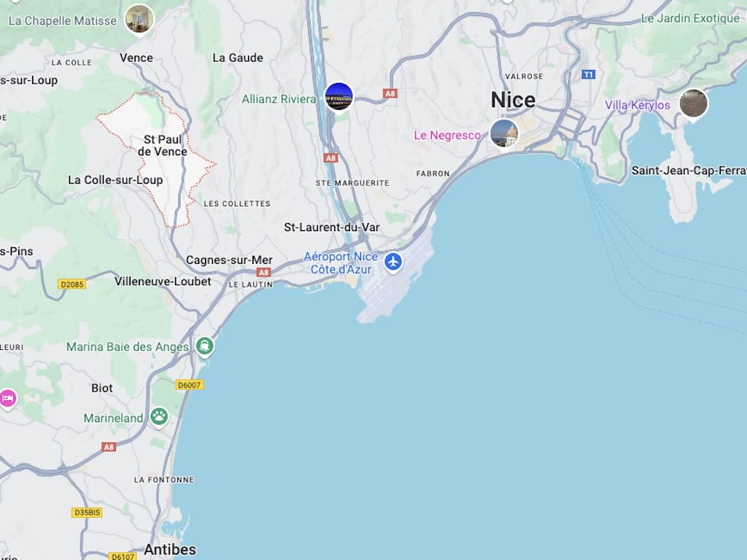Open the Villa Kérylos photo marker
This screenshot has height=560, width=747.
coord(693,104)
